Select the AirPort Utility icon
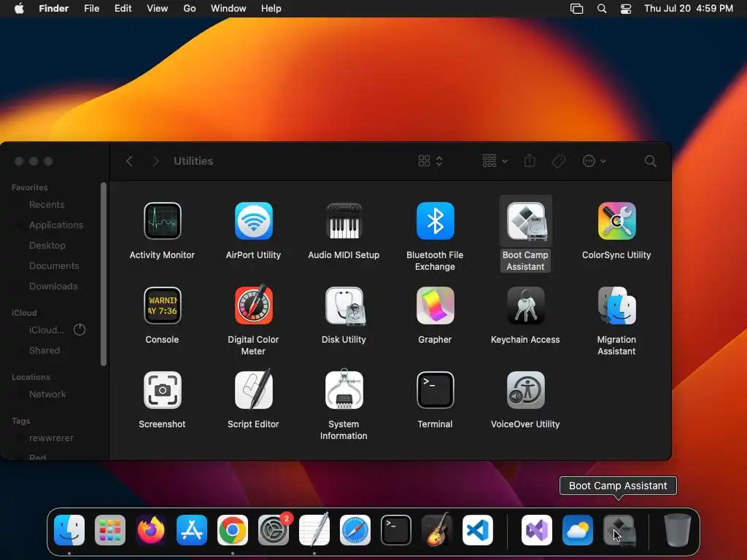This screenshot has width=747, height=560. [x=253, y=220]
